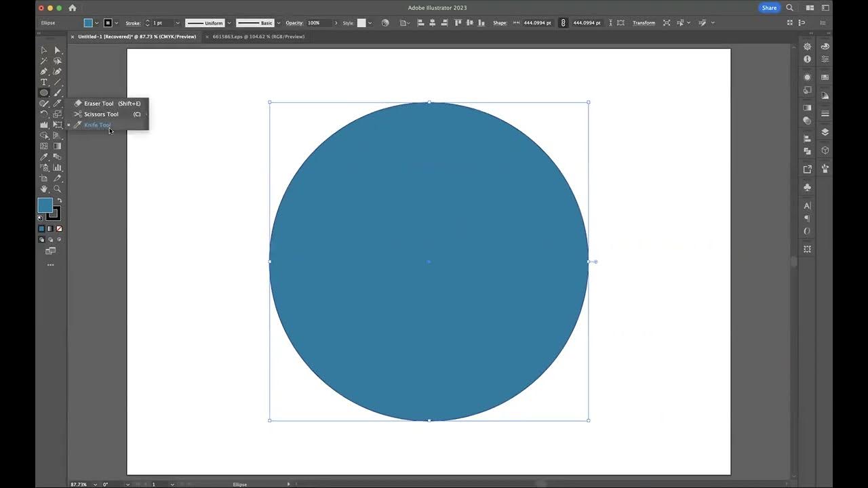Select the Zoom tool
The image size is (868, 488).
coord(57,190)
